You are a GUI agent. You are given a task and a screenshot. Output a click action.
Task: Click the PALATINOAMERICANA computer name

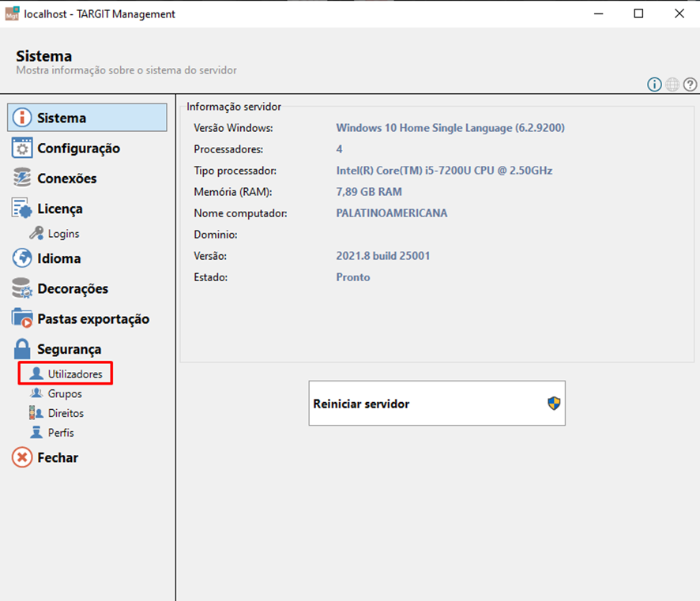(x=392, y=213)
